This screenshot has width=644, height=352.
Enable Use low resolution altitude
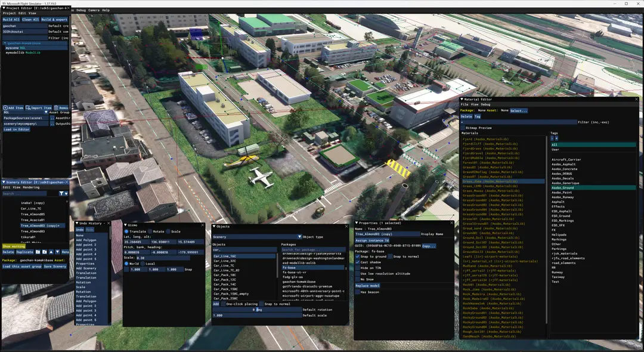(x=357, y=274)
